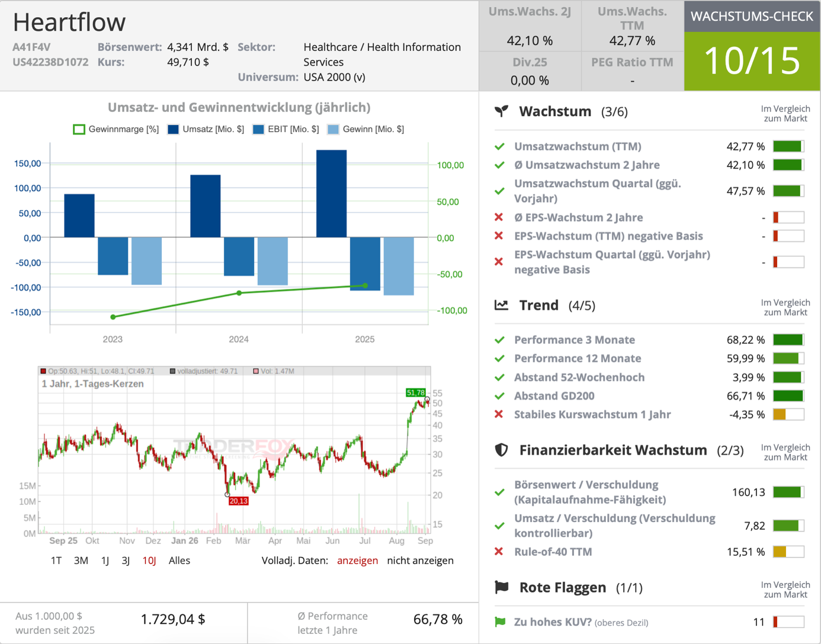The width and height of the screenshot is (821, 644).
Task: Click the red X beside Ø EPS-Wachstum 2 Jahre
Action: point(499,217)
